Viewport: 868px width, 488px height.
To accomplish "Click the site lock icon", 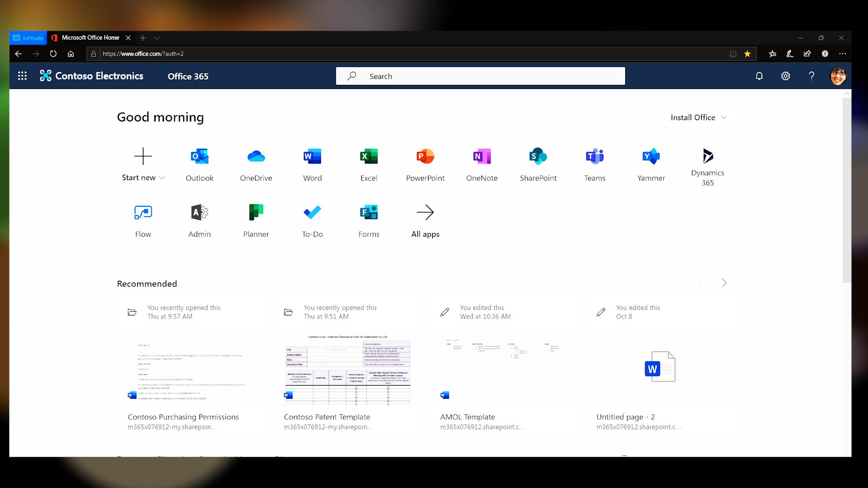I will click(x=94, y=54).
